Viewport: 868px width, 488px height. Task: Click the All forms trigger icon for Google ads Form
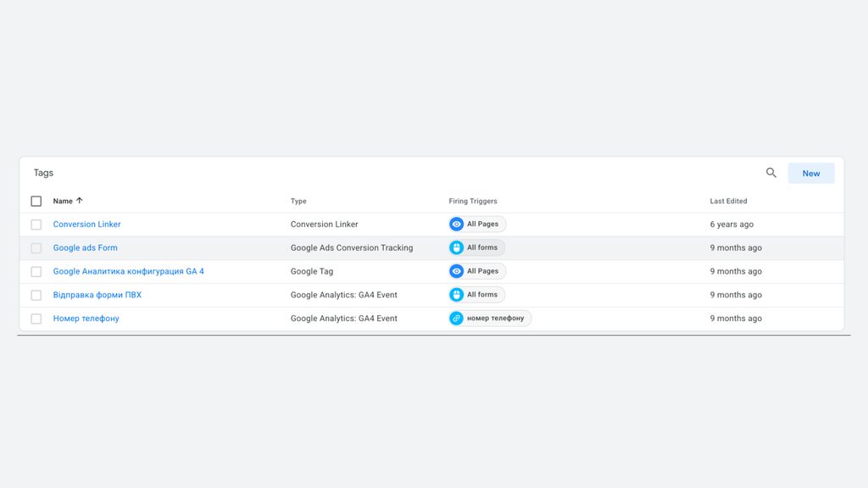456,248
